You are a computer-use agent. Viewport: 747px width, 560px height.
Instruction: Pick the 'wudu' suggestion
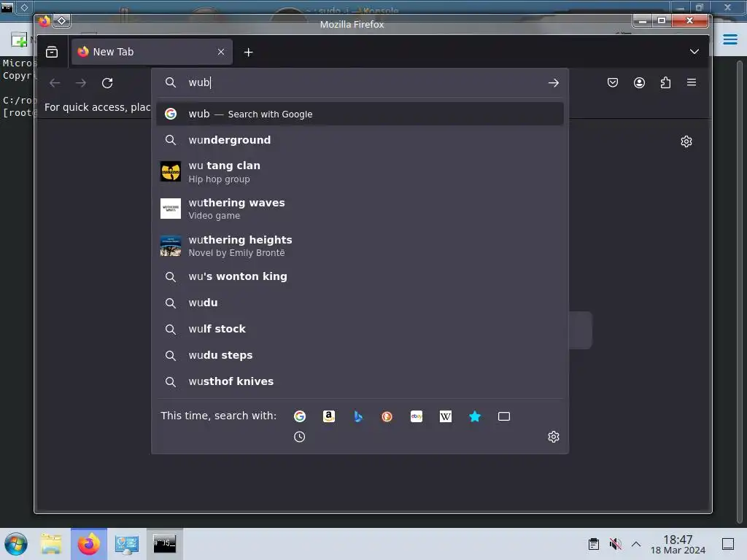(360, 303)
